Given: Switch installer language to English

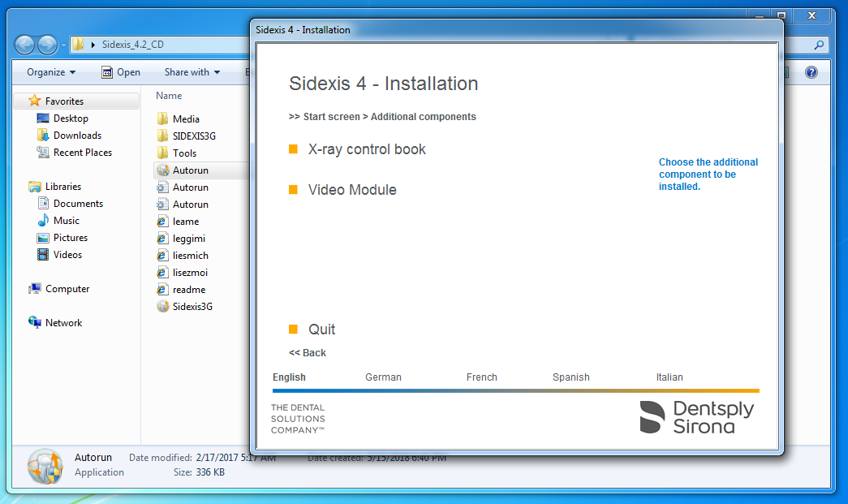Looking at the screenshot, I should pyautogui.click(x=289, y=377).
